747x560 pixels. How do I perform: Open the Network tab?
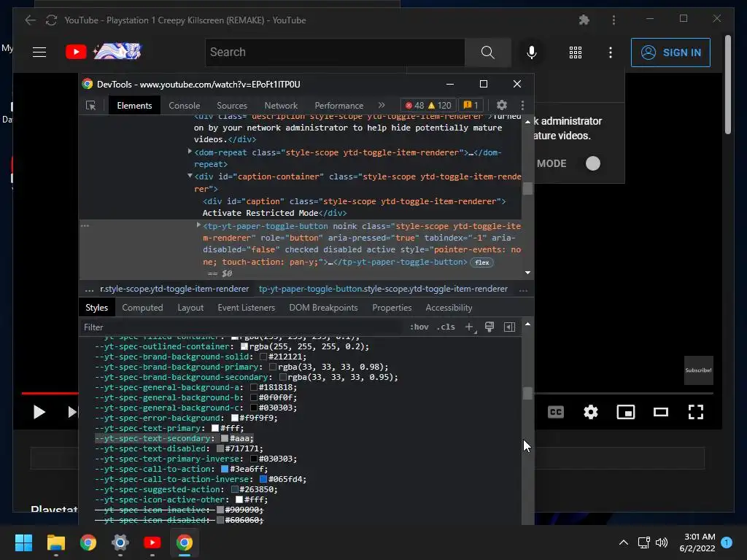click(x=281, y=106)
